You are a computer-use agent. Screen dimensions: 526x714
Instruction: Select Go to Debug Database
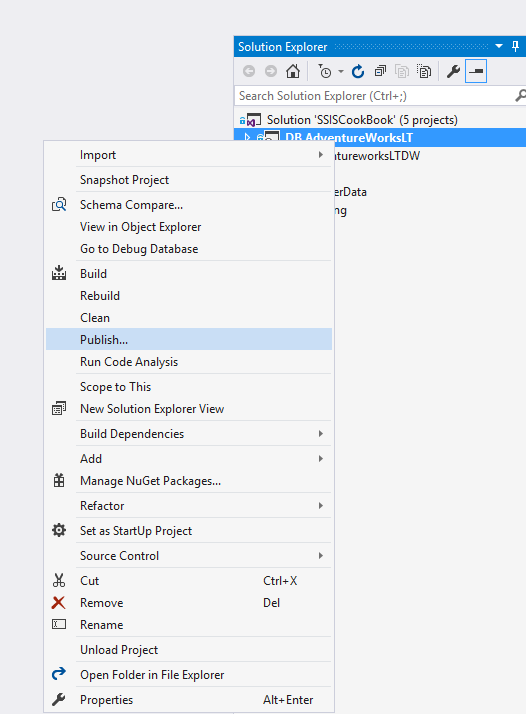click(189, 249)
